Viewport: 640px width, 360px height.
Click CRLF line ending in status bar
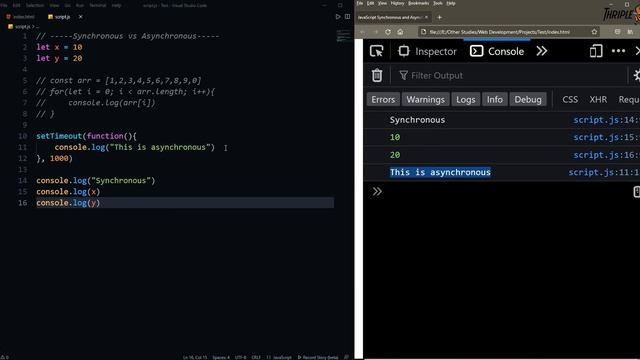coord(256,357)
